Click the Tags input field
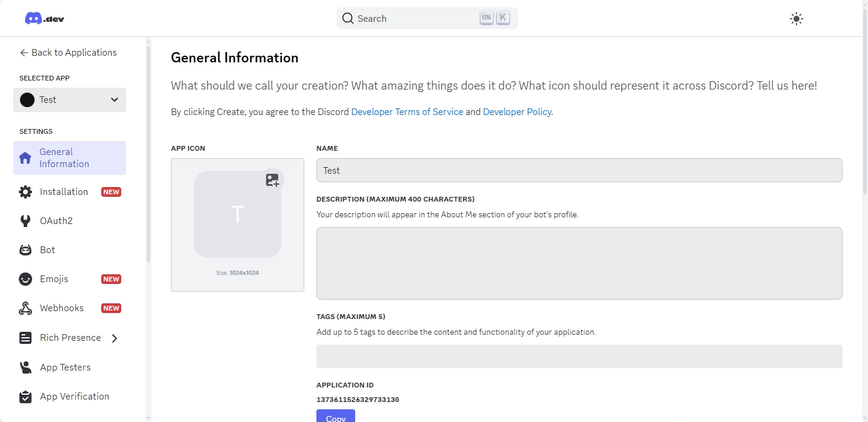The width and height of the screenshot is (868, 422). [579, 357]
